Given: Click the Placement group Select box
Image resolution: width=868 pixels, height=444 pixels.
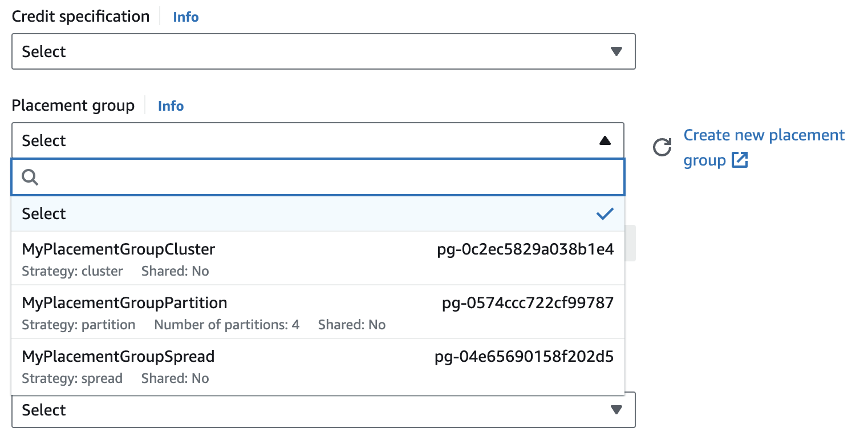Looking at the screenshot, I should [302, 141].
